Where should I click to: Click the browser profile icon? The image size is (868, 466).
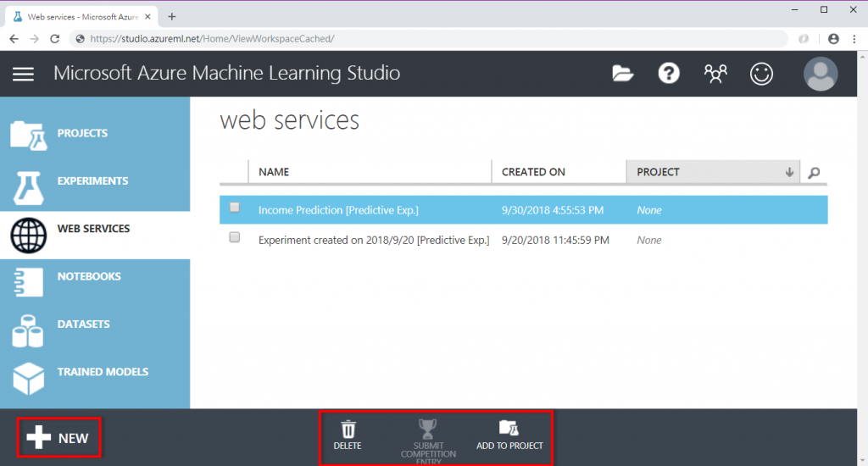click(x=833, y=39)
